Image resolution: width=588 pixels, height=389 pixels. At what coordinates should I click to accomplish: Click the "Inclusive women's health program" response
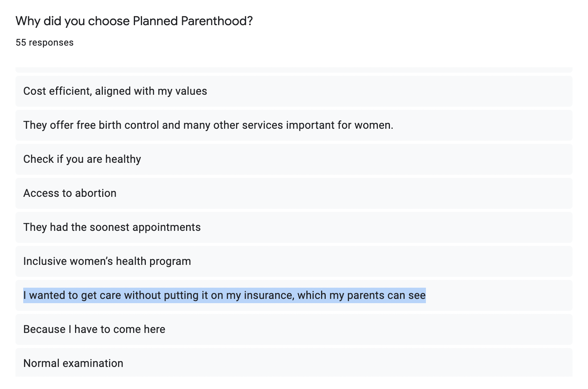pos(107,261)
